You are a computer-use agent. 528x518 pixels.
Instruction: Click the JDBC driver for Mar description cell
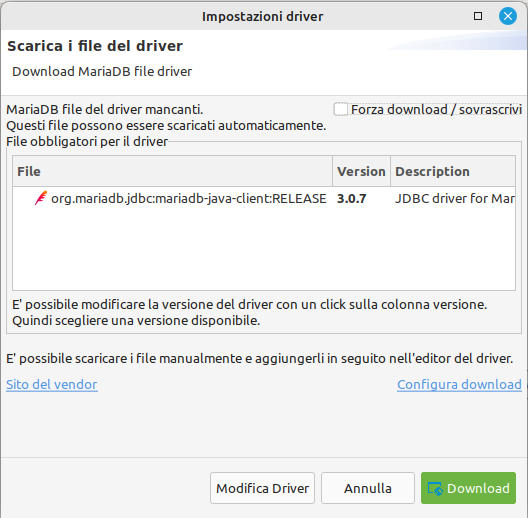click(455, 199)
